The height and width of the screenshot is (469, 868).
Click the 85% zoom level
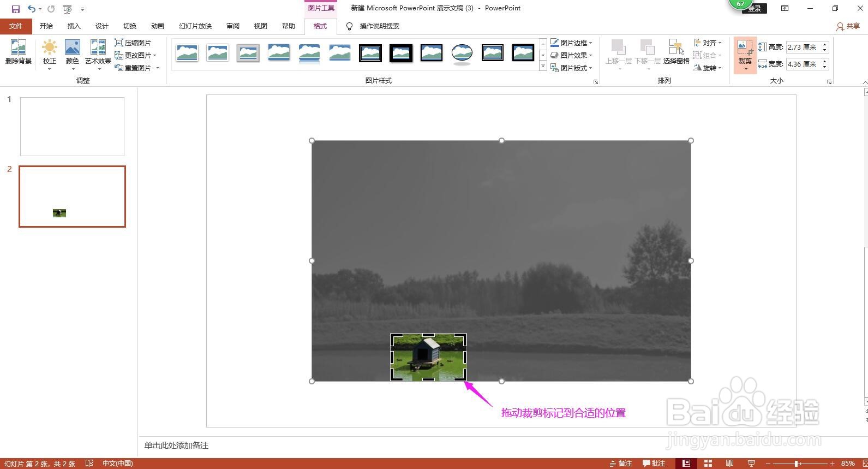tap(848, 464)
